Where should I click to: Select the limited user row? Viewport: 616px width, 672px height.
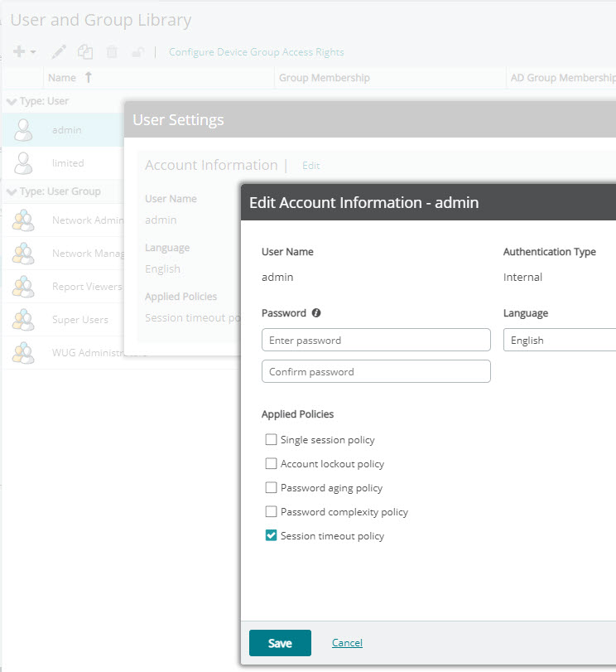(x=64, y=163)
